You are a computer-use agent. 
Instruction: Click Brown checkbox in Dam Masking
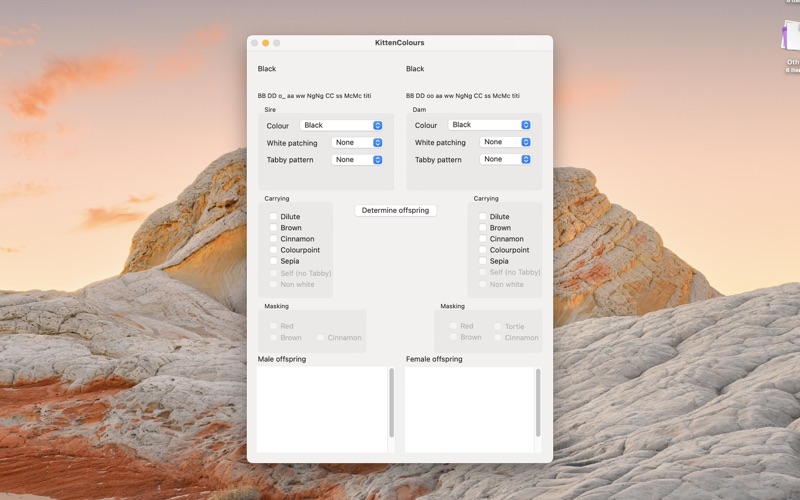tap(453, 337)
